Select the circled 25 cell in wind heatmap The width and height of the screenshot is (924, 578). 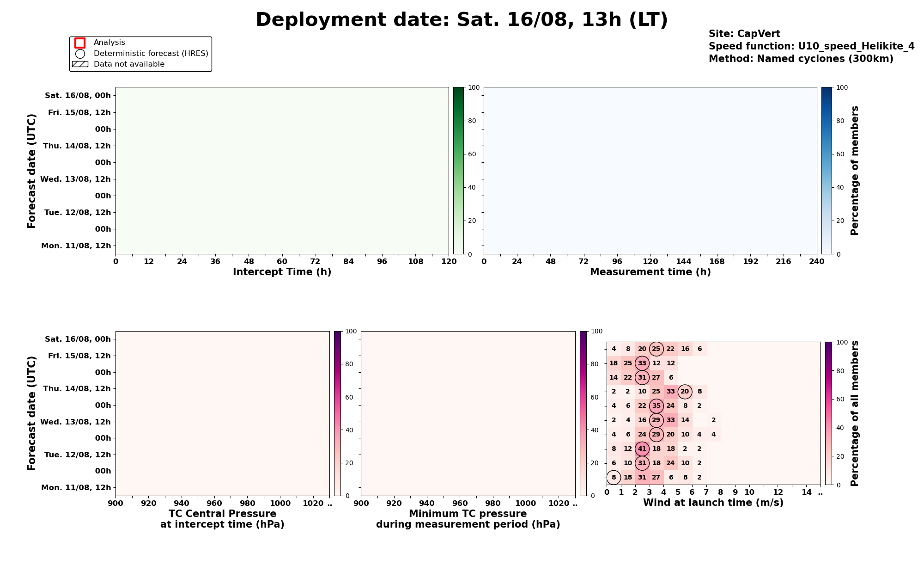[x=657, y=349]
